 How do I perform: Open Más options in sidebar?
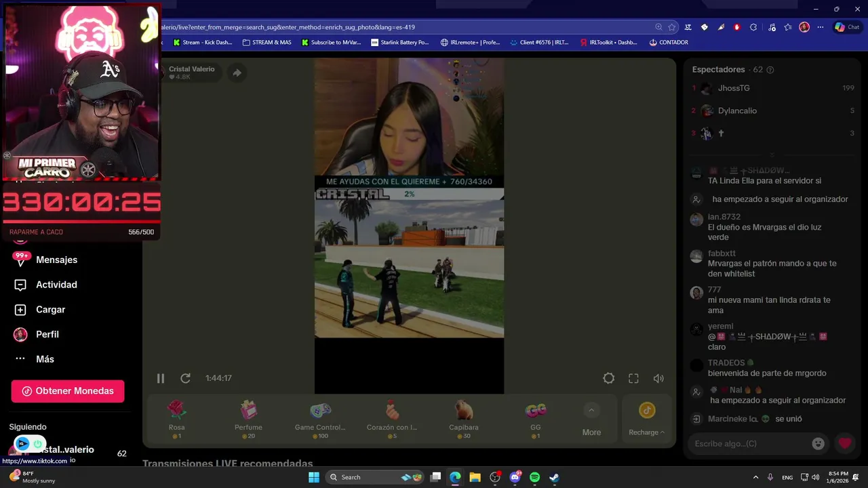45,359
